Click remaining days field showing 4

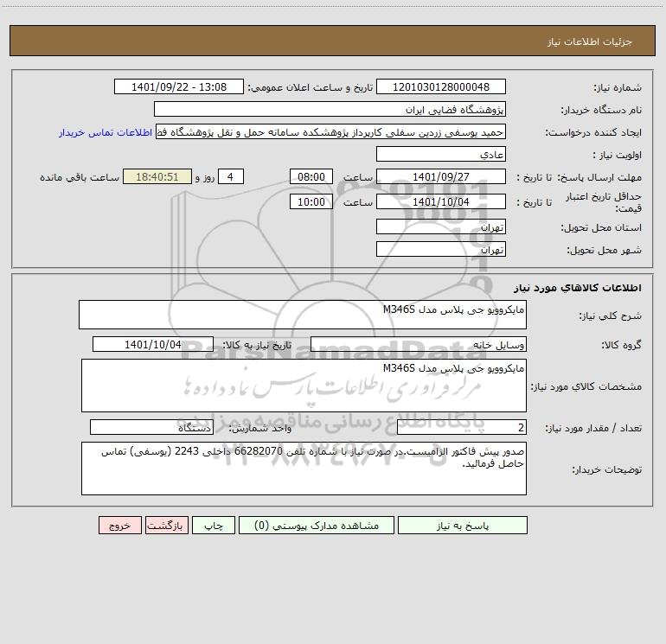231,176
